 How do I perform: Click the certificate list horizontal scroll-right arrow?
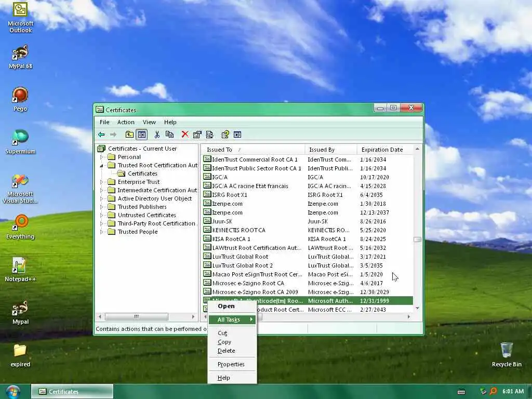pyautogui.click(x=409, y=316)
